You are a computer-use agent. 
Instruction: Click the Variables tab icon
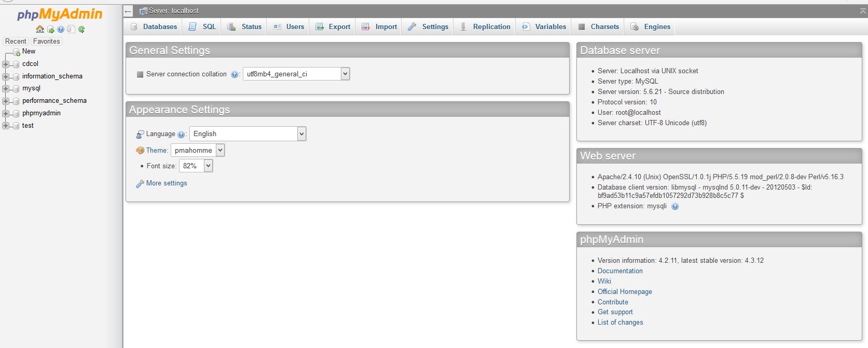(x=526, y=26)
